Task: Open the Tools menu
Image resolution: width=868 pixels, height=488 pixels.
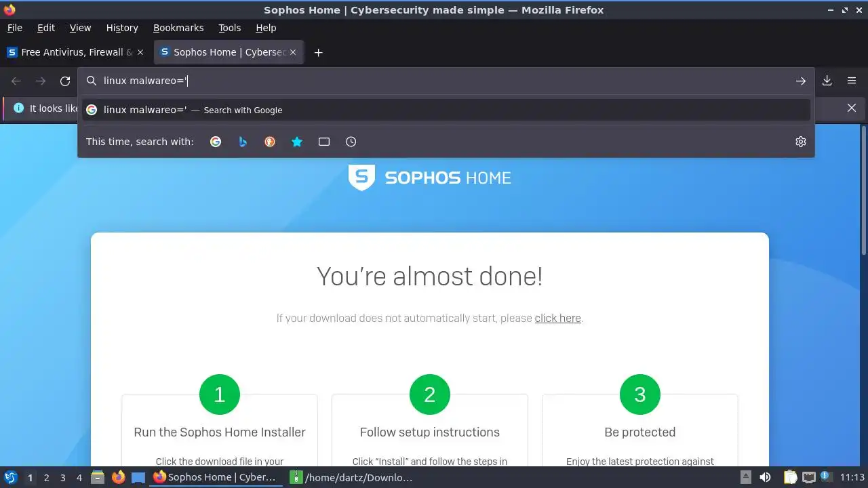Action: [229, 28]
